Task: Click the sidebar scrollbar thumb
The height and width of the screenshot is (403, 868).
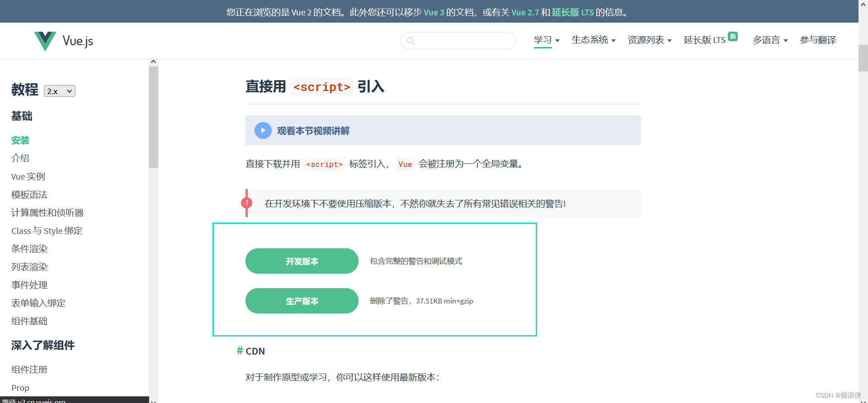Action: point(153,117)
